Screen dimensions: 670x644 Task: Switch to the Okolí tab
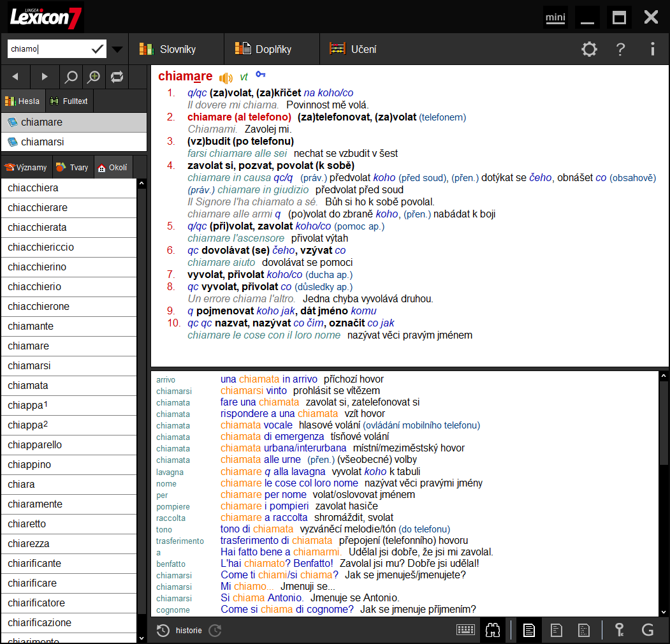[x=113, y=168]
